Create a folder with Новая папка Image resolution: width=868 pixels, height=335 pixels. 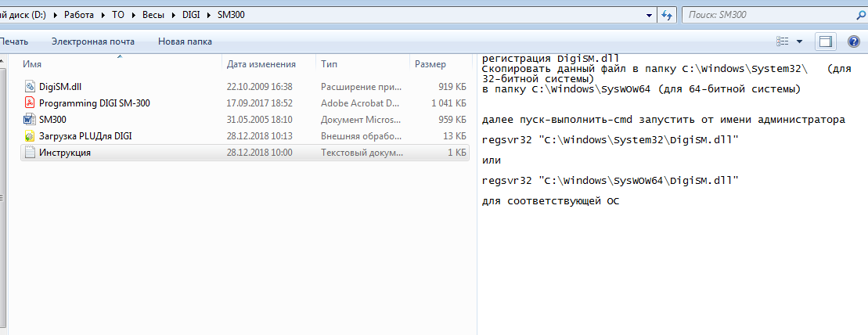tap(185, 41)
